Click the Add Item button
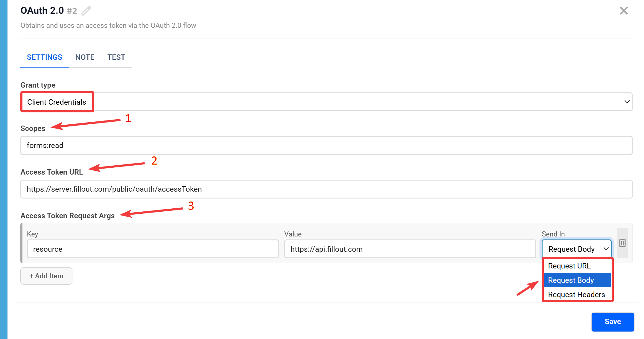Screen dimensions: 644x339 (46, 276)
